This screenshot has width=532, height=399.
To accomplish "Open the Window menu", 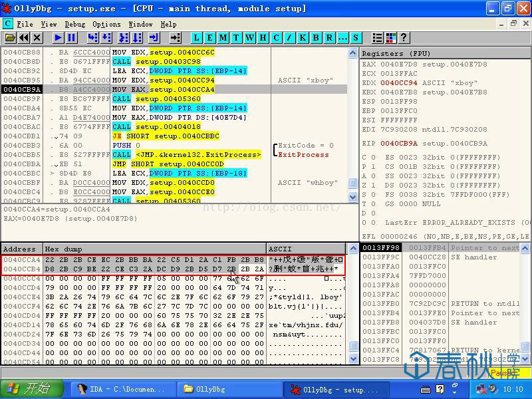I will (x=140, y=24).
